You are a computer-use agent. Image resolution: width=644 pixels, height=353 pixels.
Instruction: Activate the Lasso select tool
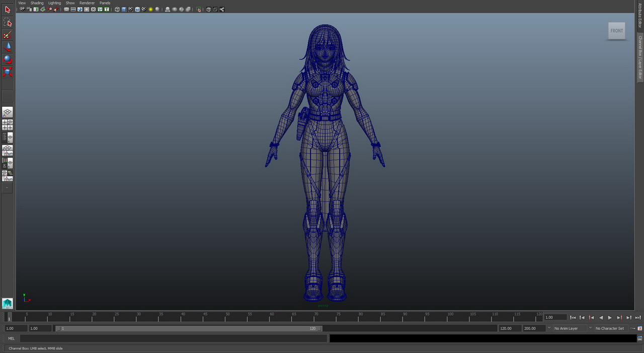point(8,22)
